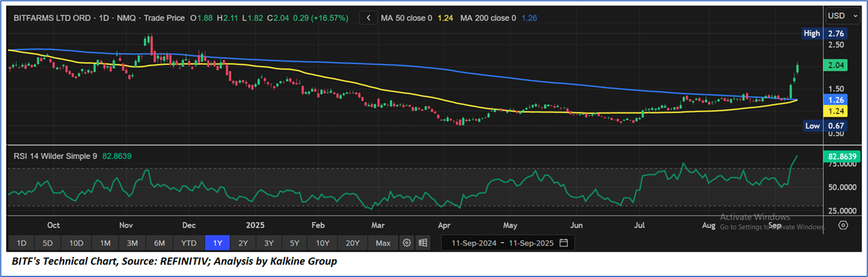
Task: Collapse the indicator legend with left chevron
Action: 369,18
